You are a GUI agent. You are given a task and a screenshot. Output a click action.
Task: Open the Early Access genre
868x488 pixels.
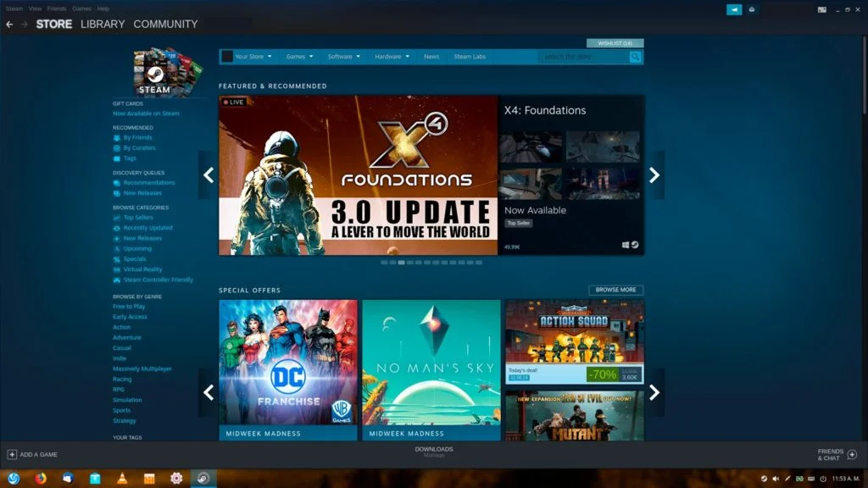130,317
